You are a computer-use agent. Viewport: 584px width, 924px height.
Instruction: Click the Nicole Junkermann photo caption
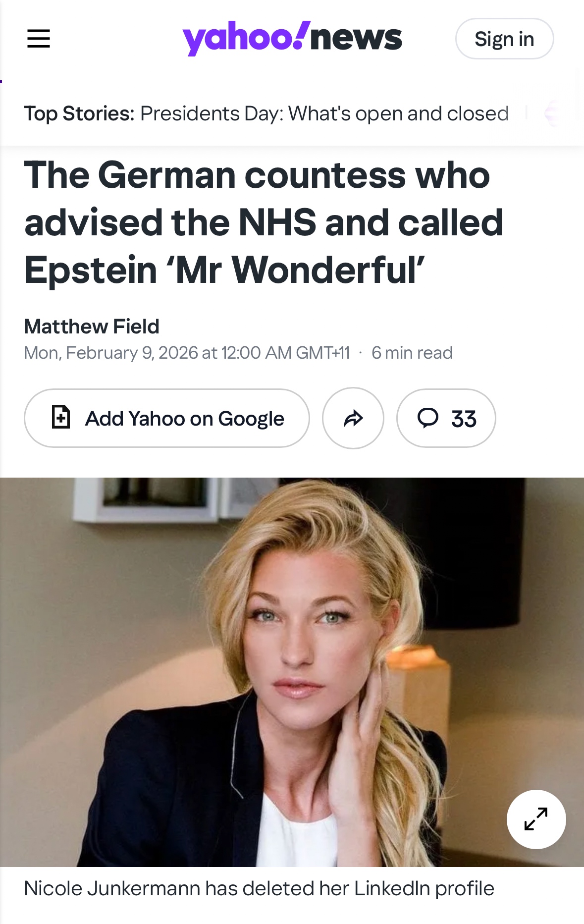pos(259,888)
